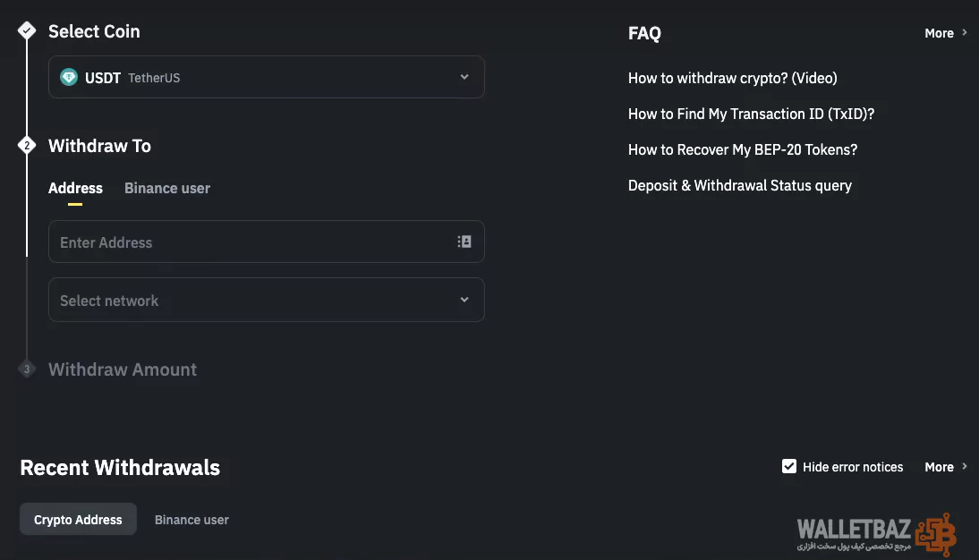Click the address book icon in address field
The image size is (979, 560).
[464, 242]
